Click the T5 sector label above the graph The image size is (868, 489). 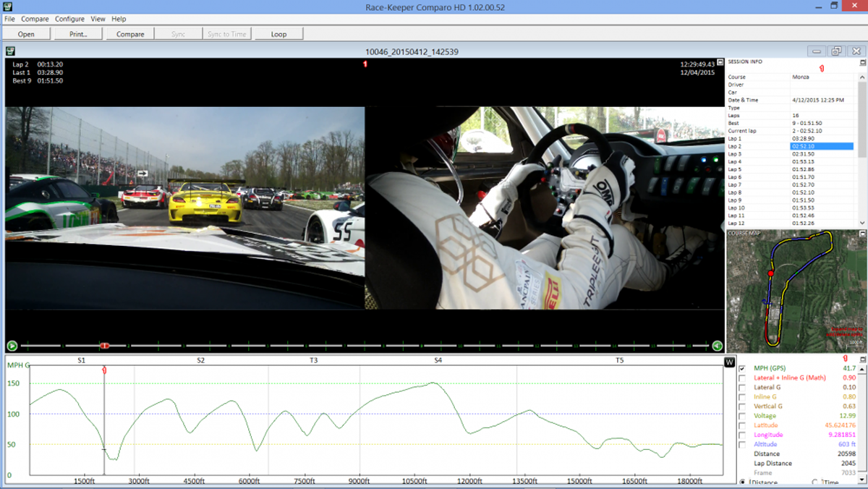619,360
